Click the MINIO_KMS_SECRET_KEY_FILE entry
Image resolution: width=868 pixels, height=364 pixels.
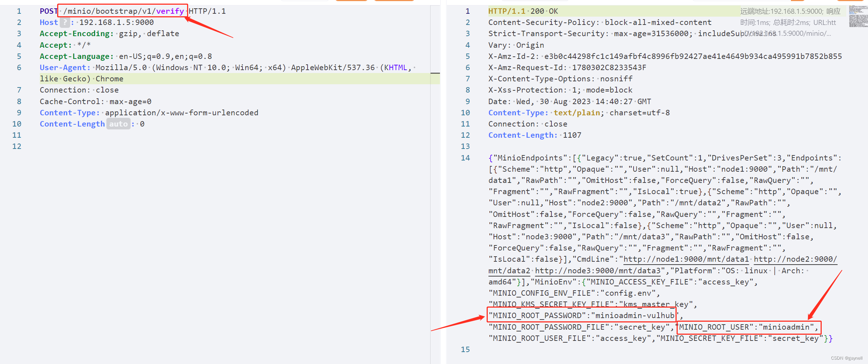pos(593,304)
